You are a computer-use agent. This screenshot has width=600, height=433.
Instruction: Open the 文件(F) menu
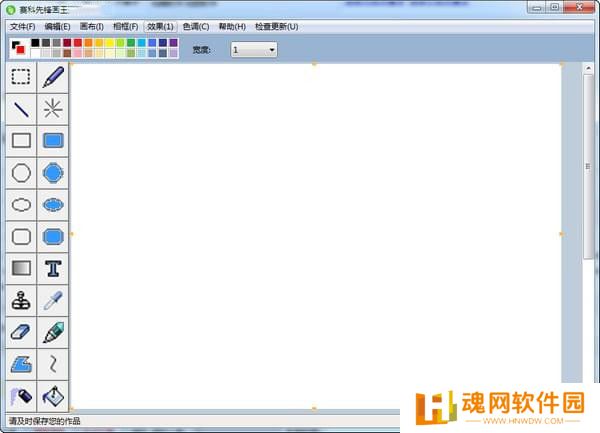pyautogui.click(x=23, y=26)
